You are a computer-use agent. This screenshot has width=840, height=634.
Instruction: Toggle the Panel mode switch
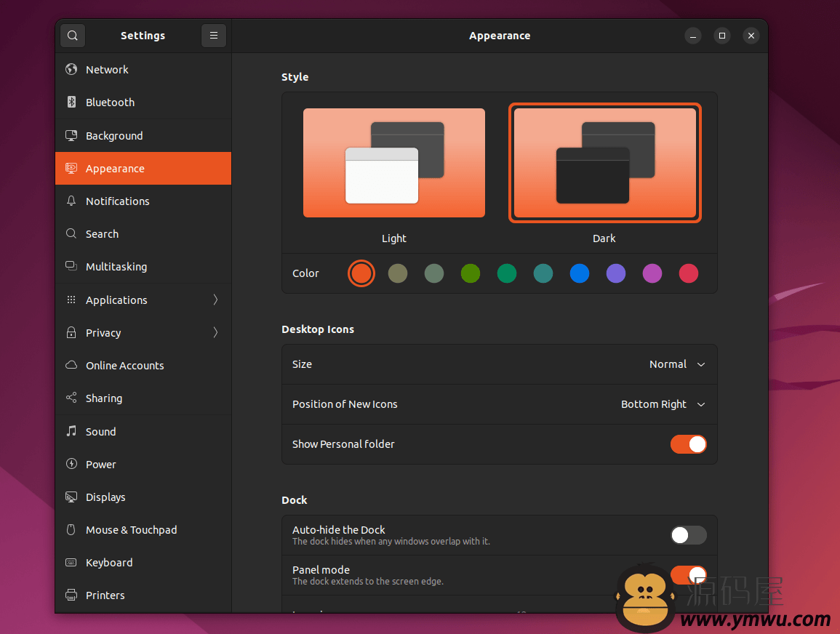(689, 575)
